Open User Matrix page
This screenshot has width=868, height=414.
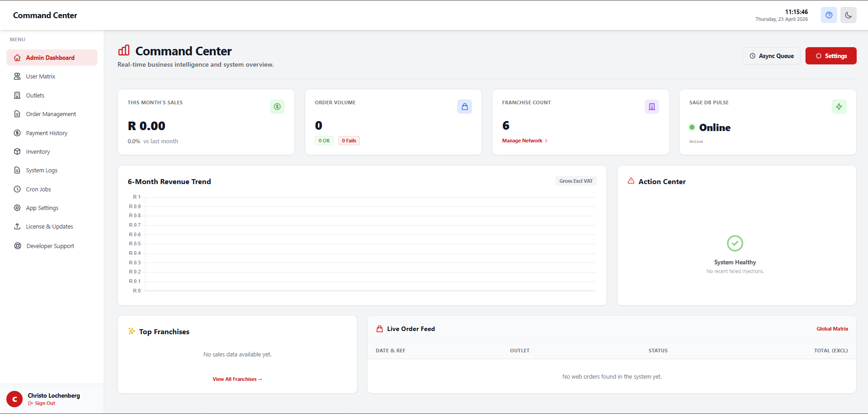pyautogui.click(x=52, y=76)
